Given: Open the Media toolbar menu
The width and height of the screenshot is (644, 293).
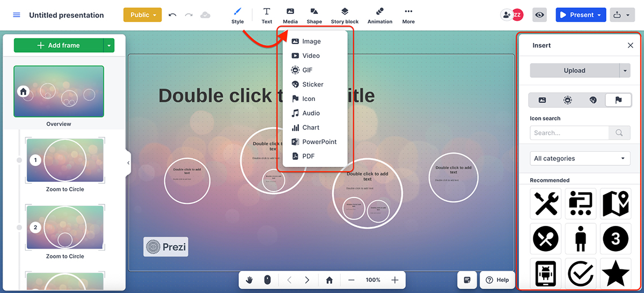Looking at the screenshot, I should (290, 15).
